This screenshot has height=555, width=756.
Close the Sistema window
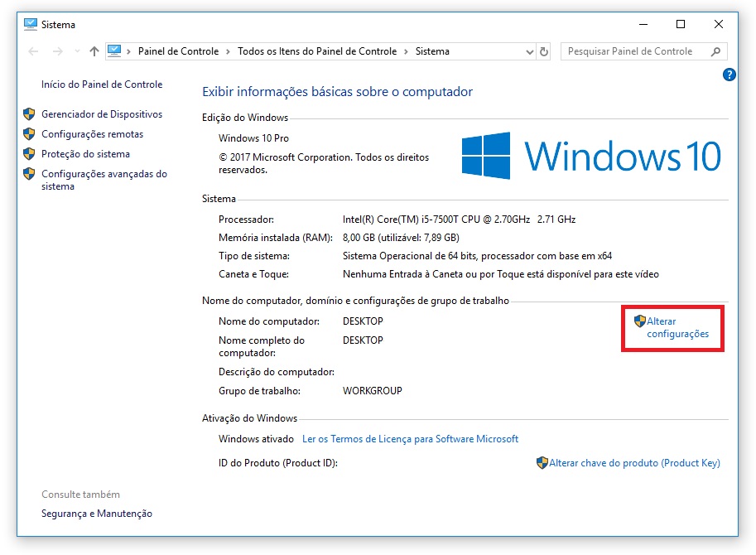coord(719,24)
